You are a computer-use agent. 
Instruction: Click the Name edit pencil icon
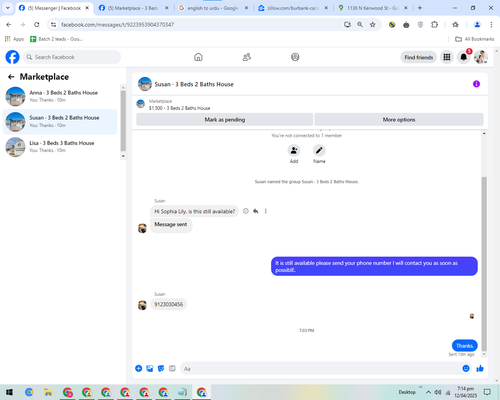click(x=319, y=150)
